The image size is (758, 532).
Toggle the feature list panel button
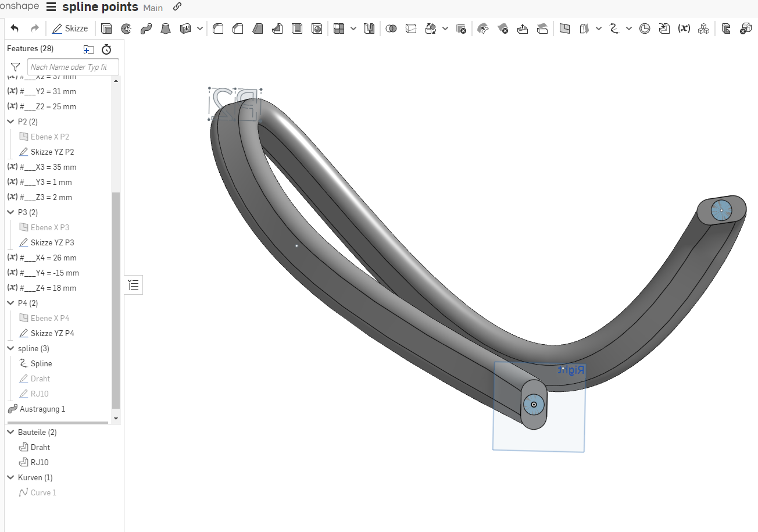click(x=134, y=285)
